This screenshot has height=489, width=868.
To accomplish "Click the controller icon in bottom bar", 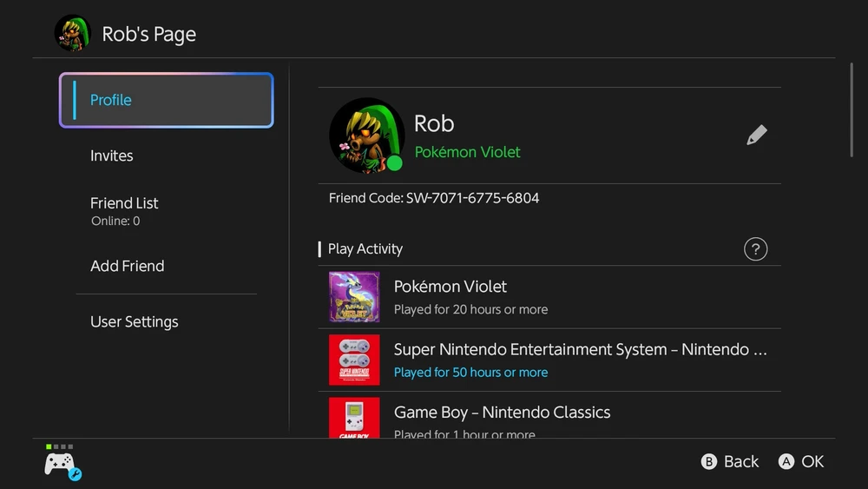I will [62, 466].
